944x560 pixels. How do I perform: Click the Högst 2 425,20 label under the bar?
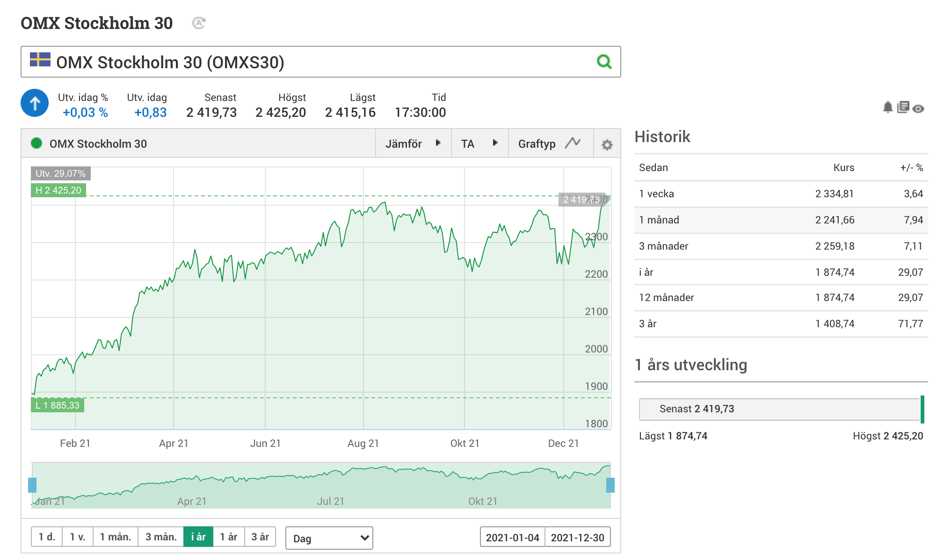pyautogui.click(x=888, y=436)
